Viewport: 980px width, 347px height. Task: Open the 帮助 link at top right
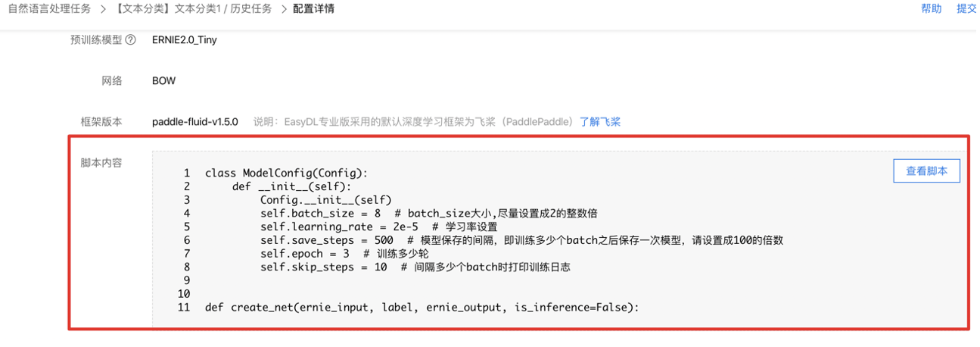931,9
